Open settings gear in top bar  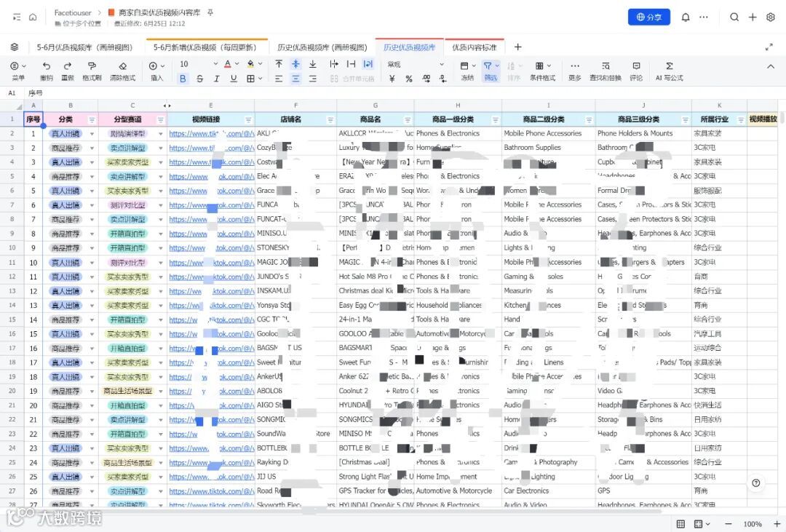pyautogui.click(x=771, y=17)
